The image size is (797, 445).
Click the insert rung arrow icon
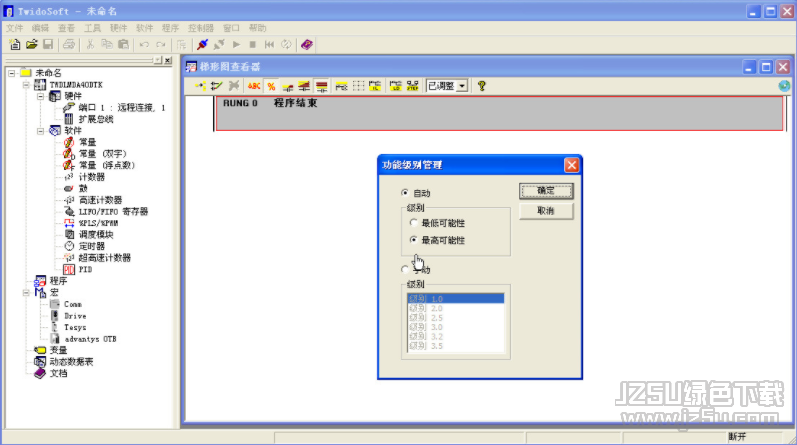pyautogui.click(x=200, y=86)
